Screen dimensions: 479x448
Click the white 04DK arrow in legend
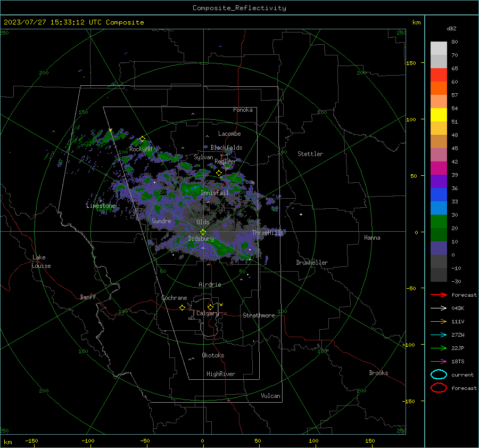(439, 308)
